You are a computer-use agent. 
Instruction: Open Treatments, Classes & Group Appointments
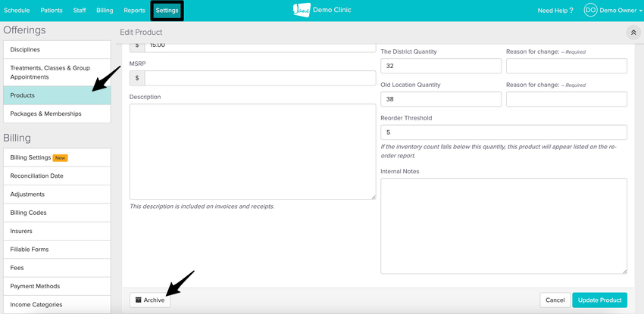[57, 73]
